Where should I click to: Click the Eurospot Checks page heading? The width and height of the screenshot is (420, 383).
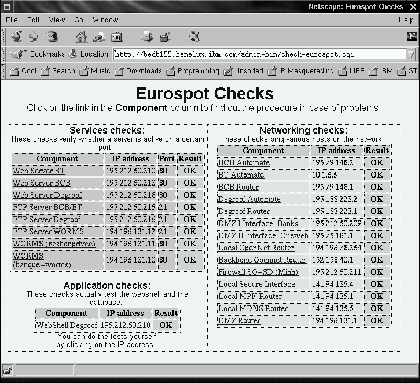pyautogui.click(x=205, y=94)
